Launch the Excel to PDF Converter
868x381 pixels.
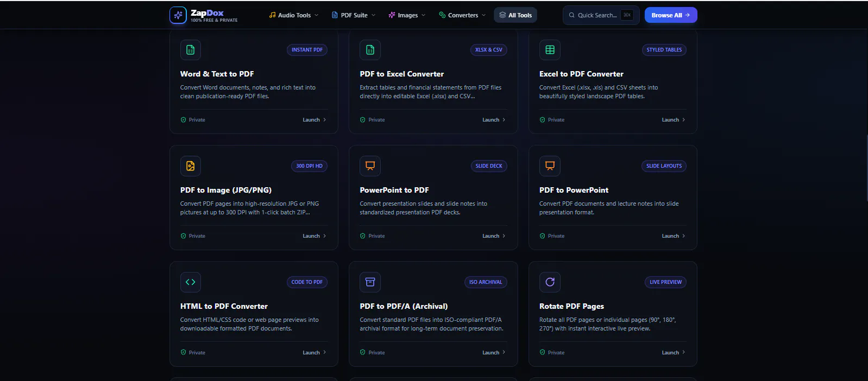[x=674, y=120]
